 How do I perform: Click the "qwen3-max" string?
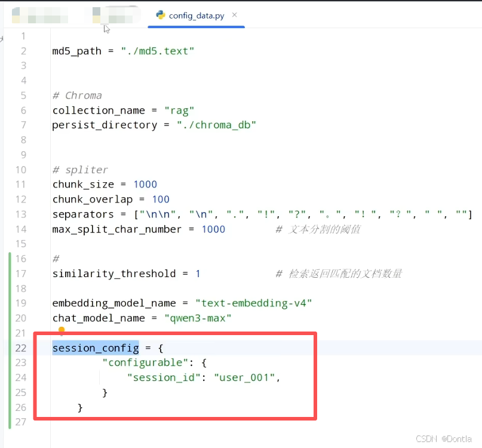point(198,318)
